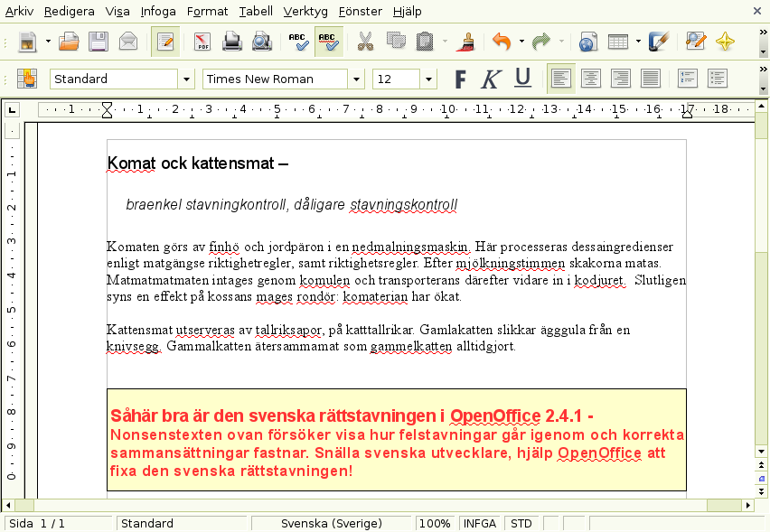
Task: Insert a table with the table icon
Action: 618,42
